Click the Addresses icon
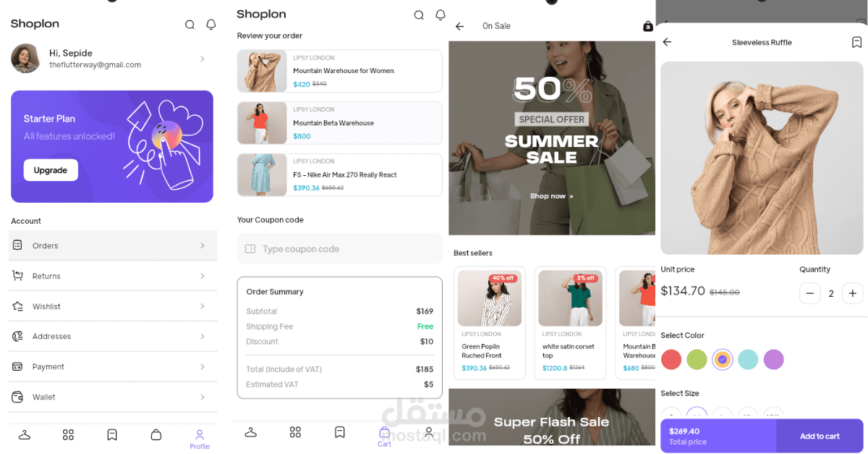Screen dimensions: 868x454 point(17,336)
